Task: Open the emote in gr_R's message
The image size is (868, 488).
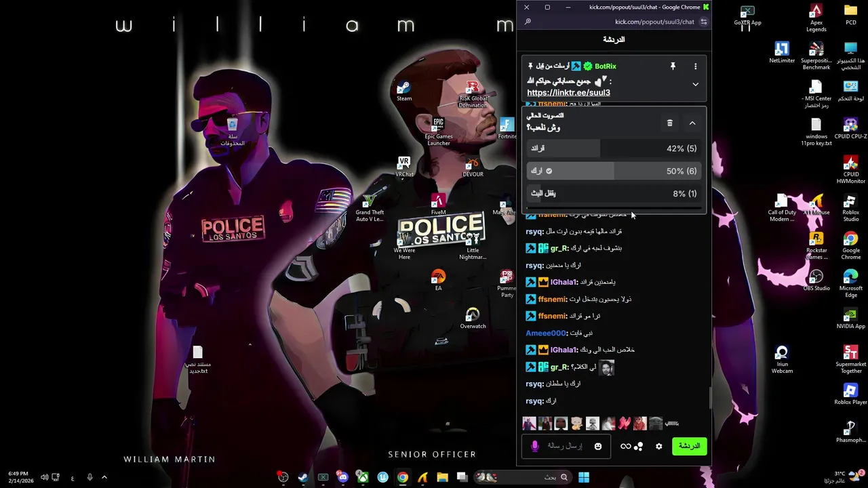Action: (606, 367)
